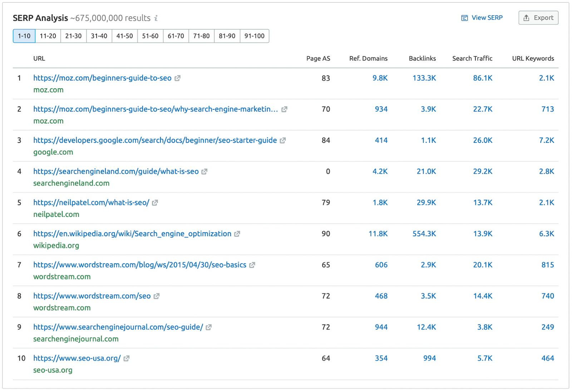Screen dimensions: 572x392
Task: Click Backlinks value 29.9K
Action: point(426,202)
